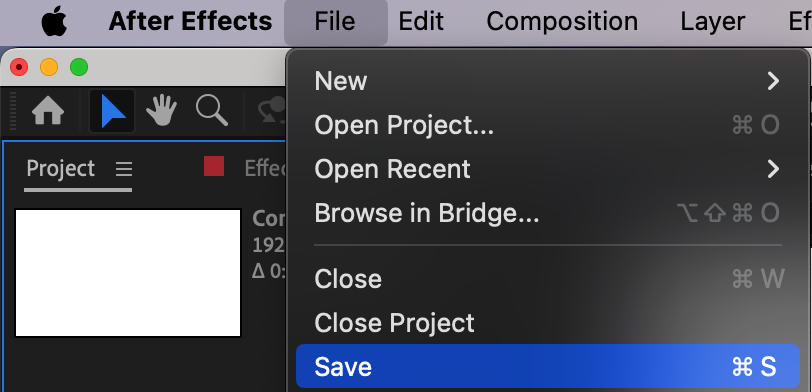Select the Selection arrow tool

pos(112,111)
